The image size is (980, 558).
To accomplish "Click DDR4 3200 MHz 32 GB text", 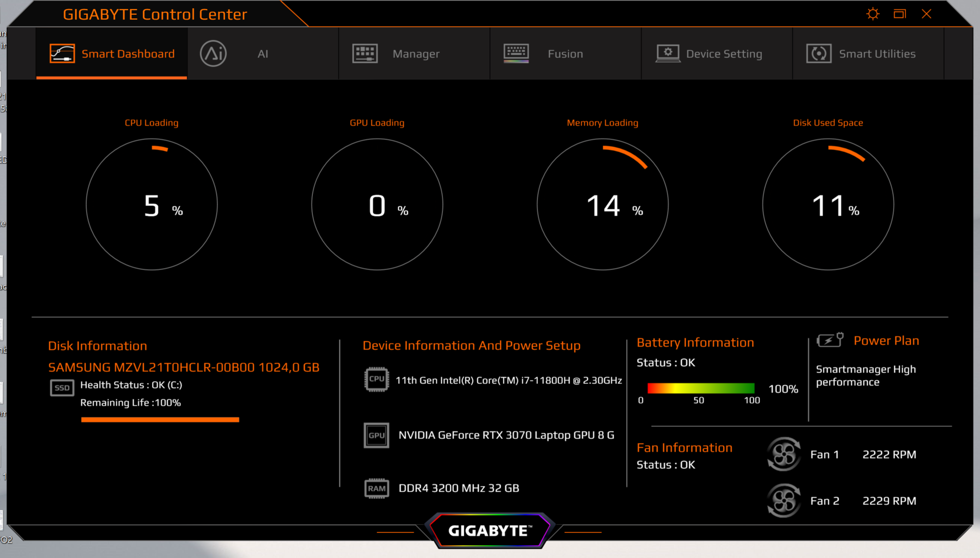I will (x=459, y=488).
